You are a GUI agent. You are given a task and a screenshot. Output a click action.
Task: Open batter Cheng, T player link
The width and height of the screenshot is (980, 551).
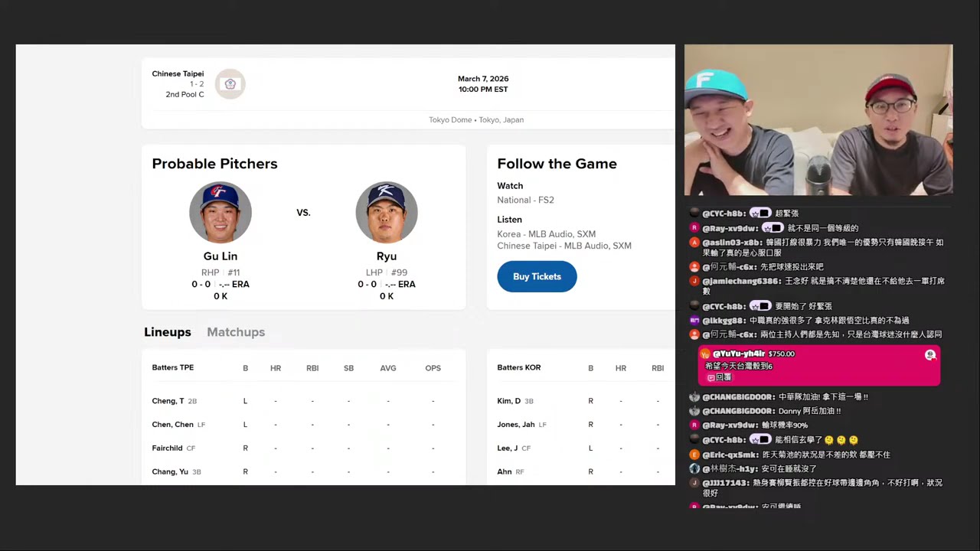(168, 401)
